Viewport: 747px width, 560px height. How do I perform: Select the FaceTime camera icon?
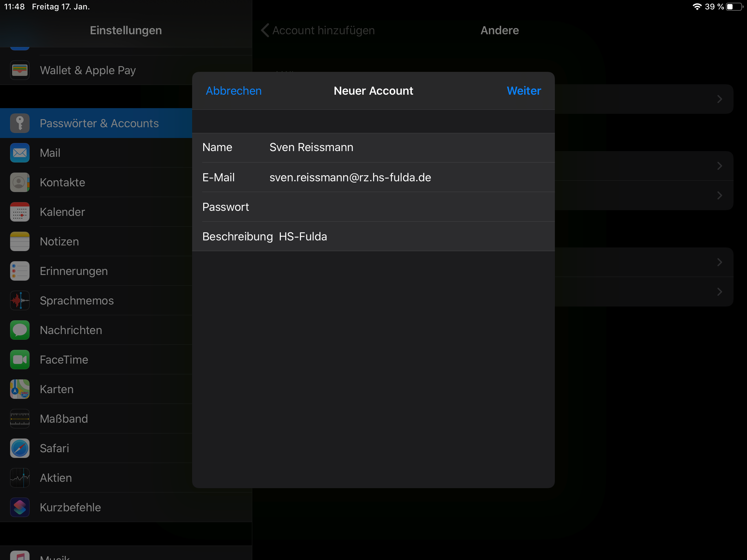(19, 360)
